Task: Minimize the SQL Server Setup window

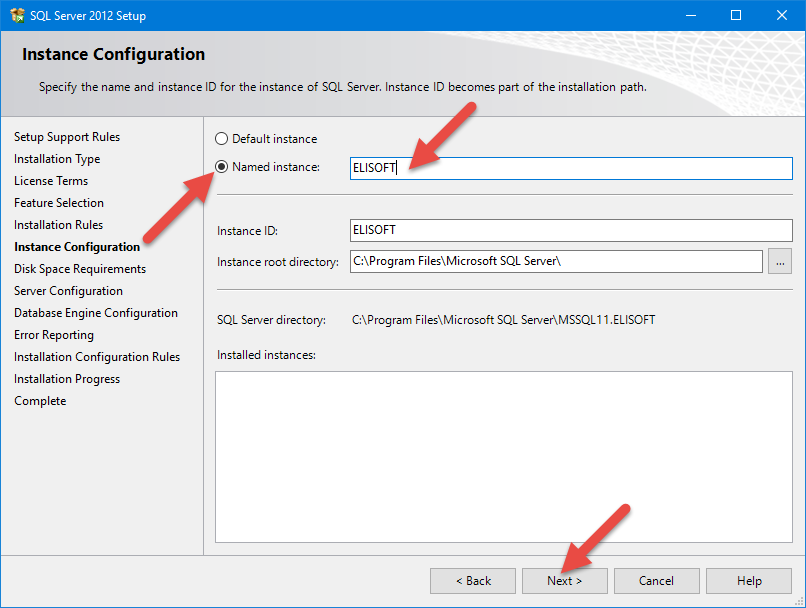Action: click(690, 15)
